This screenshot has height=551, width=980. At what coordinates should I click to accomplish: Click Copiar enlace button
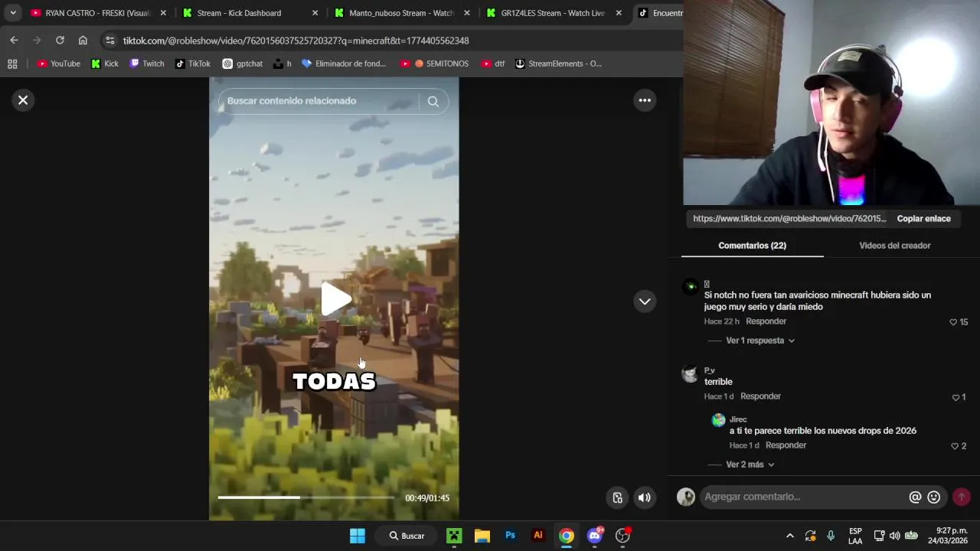tap(923, 219)
